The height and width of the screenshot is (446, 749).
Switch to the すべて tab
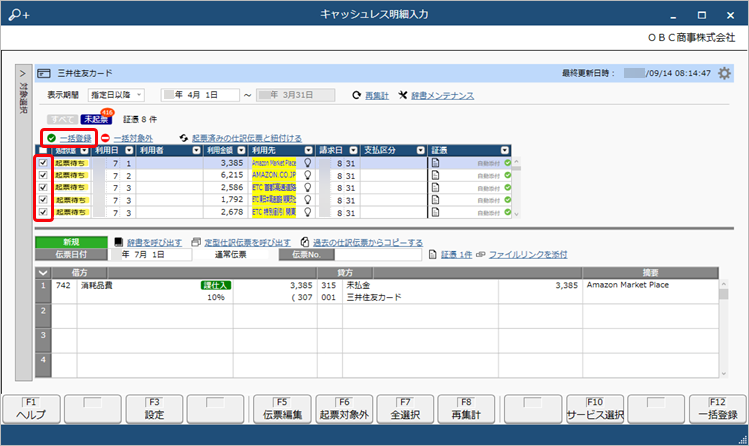(63, 119)
